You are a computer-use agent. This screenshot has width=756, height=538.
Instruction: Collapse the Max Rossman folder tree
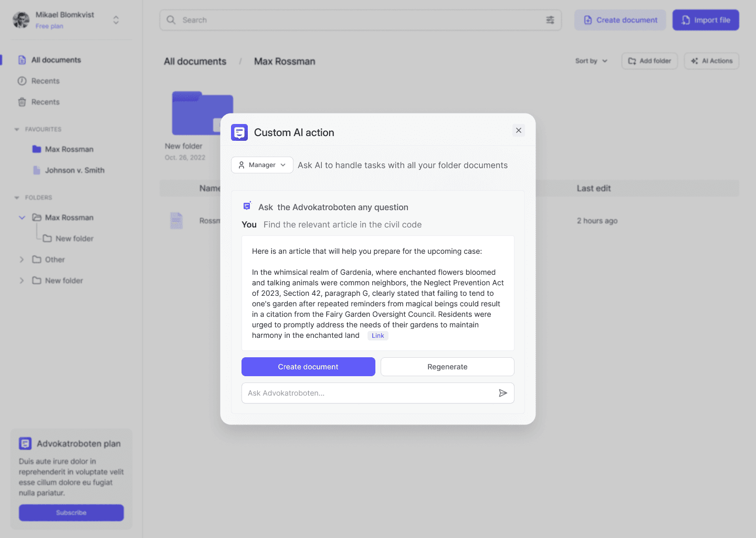pos(22,218)
